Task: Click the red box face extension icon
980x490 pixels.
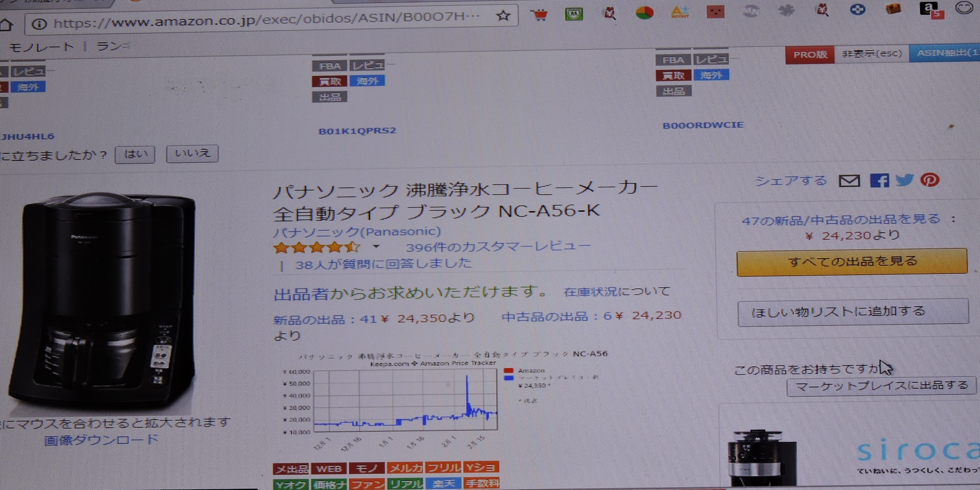Action: click(x=715, y=12)
